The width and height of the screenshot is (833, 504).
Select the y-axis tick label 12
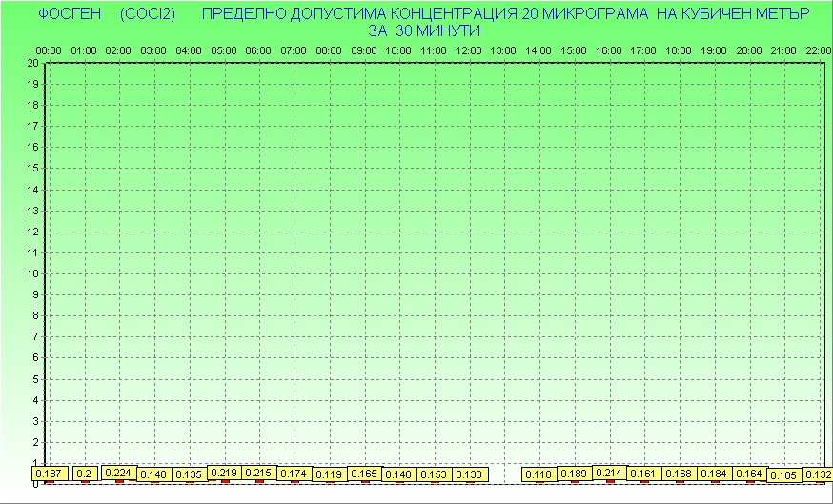(33, 232)
